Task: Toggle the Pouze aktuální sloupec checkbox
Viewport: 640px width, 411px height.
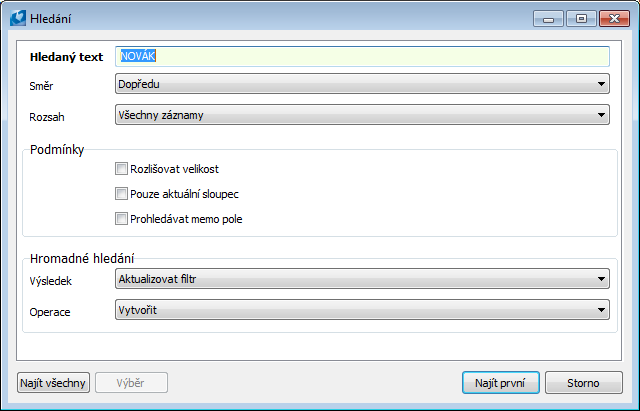Action: tap(122, 194)
